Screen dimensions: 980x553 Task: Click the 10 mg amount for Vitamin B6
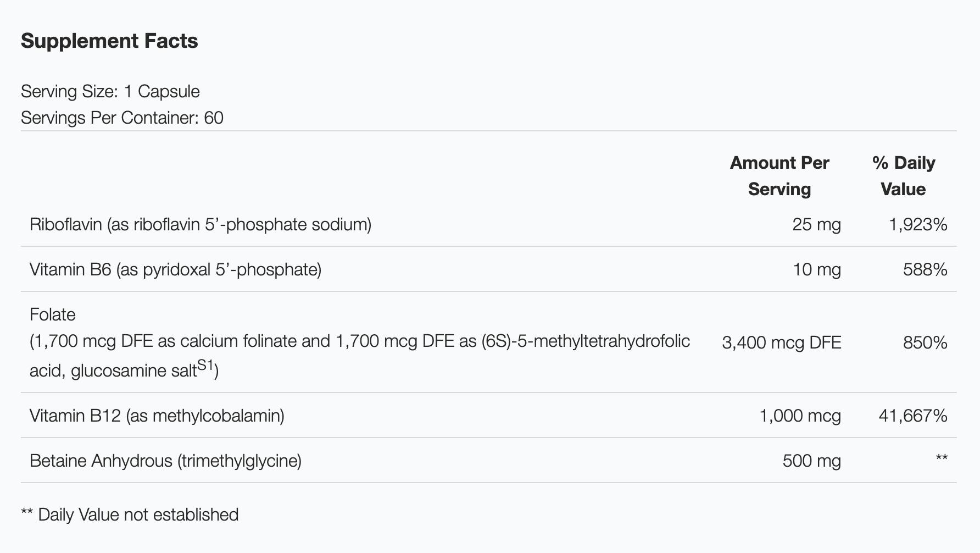click(816, 269)
